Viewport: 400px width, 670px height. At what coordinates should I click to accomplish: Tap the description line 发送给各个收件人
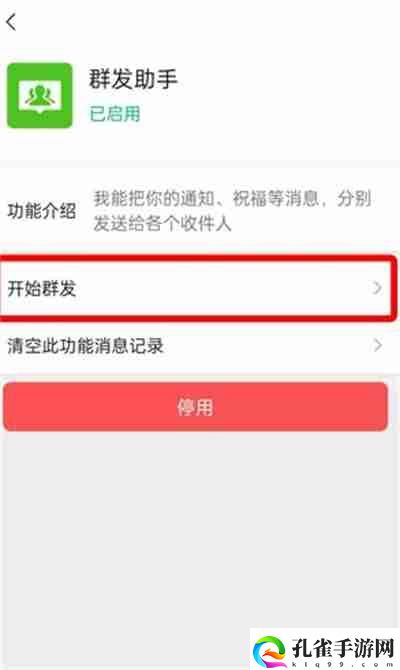162,223
